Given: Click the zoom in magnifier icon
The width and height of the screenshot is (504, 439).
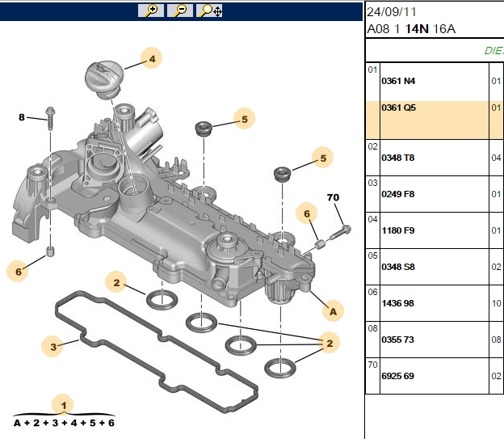Looking at the screenshot, I should point(151,11).
